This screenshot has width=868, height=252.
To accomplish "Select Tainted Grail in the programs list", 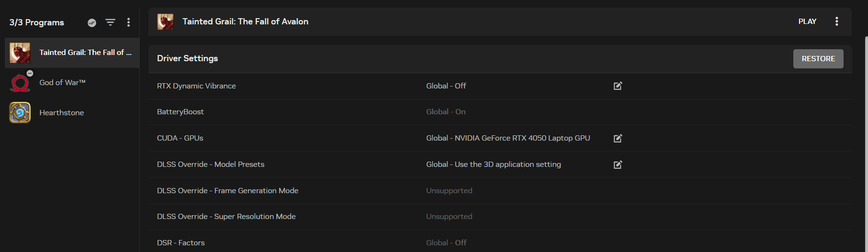I will tap(72, 53).
